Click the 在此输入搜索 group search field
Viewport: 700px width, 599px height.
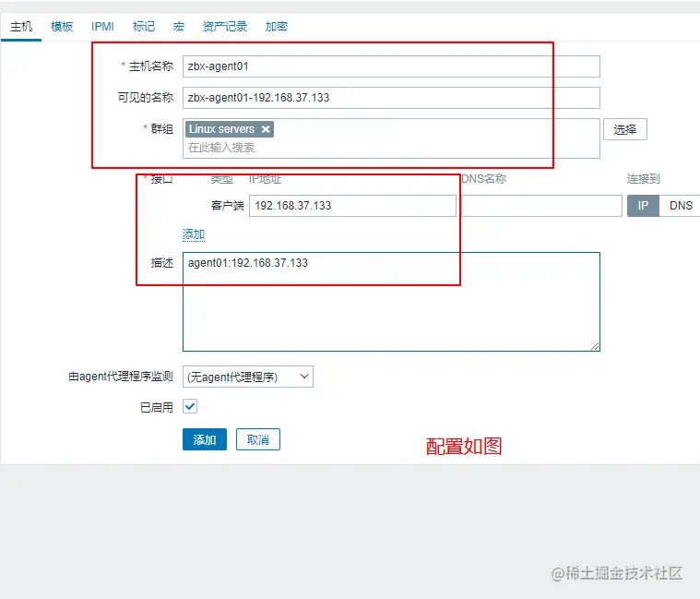click(x=391, y=148)
